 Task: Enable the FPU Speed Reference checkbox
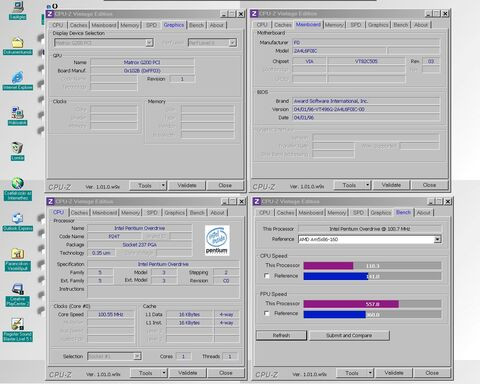(267, 313)
